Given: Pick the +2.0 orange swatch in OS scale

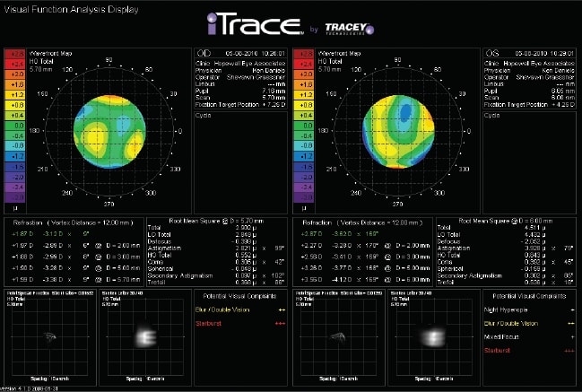Looking at the screenshot, I should coord(304,74).
